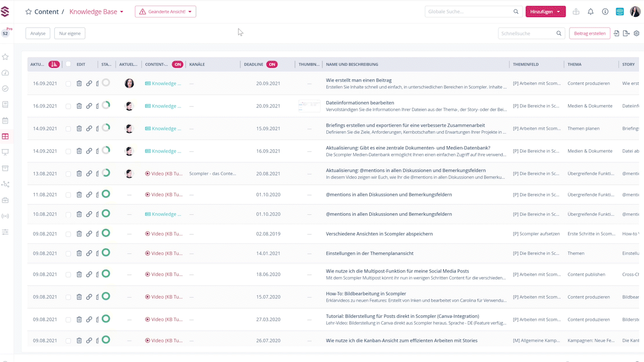Click the info circle icon in header
The height and width of the screenshot is (362, 644).
point(605,12)
